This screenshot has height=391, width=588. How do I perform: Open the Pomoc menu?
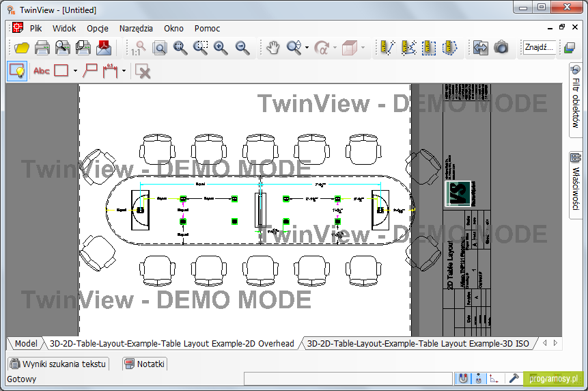coord(207,29)
